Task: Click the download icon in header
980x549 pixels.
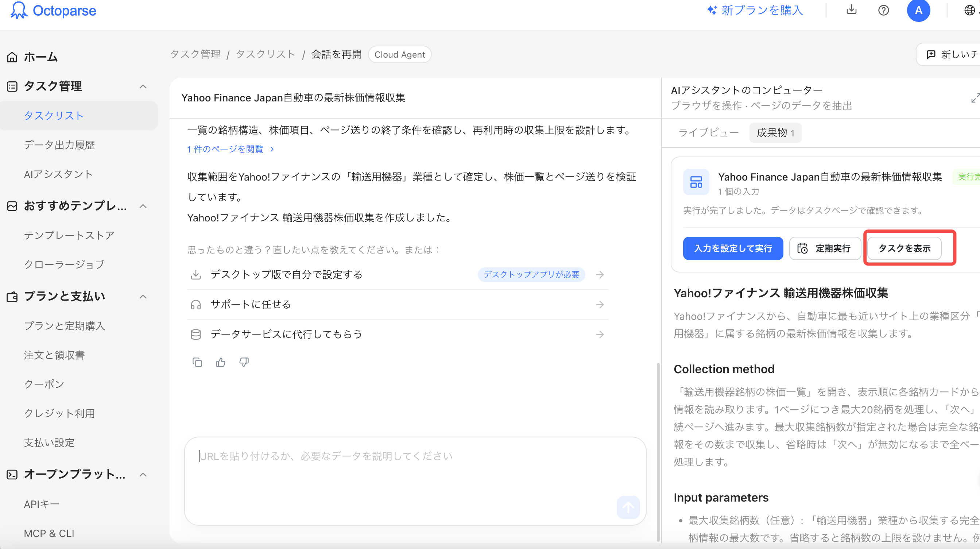Action: pyautogui.click(x=851, y=10)
